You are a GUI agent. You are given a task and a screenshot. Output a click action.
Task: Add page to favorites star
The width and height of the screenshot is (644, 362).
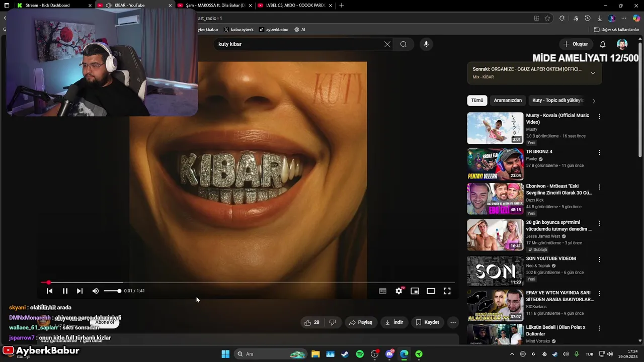547,18
